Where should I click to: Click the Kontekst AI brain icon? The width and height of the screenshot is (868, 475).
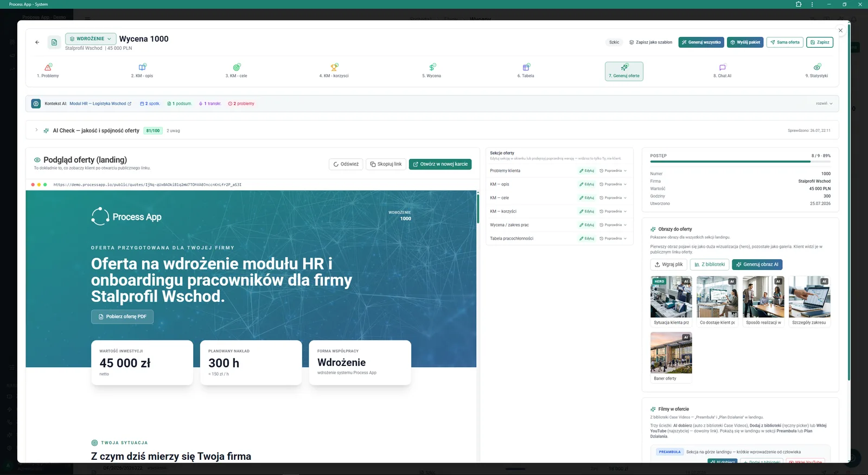pos(36,104)
